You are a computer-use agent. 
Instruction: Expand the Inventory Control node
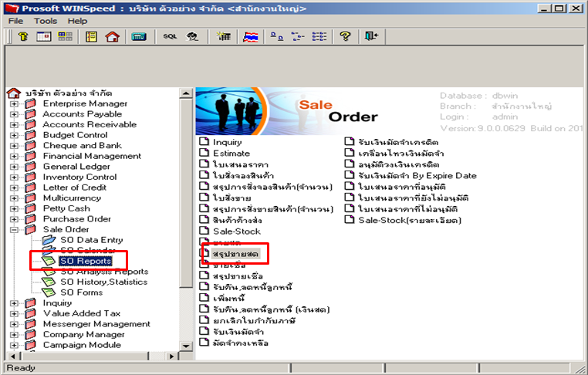(14, 177)
